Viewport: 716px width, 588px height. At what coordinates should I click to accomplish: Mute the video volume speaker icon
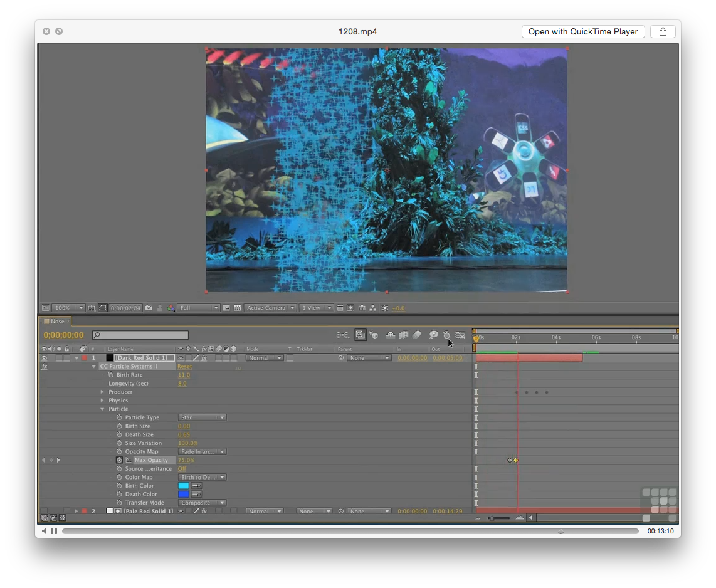45,531
